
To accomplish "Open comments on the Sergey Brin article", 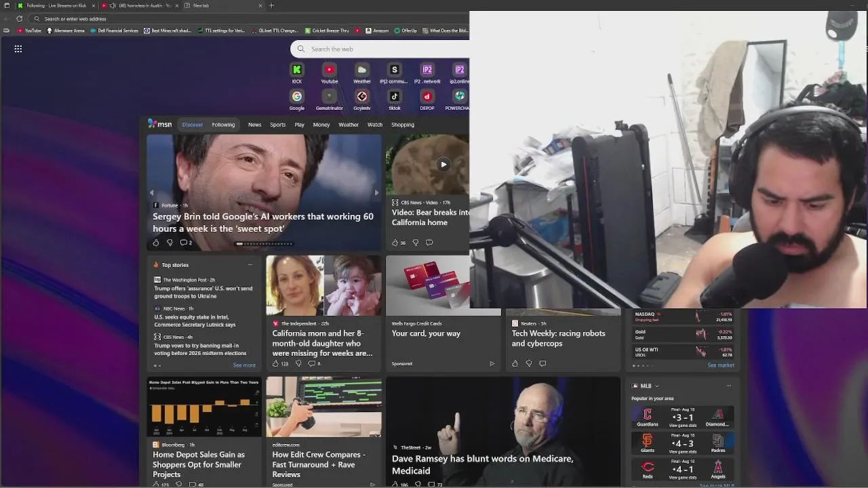I will tap(186, 243).
